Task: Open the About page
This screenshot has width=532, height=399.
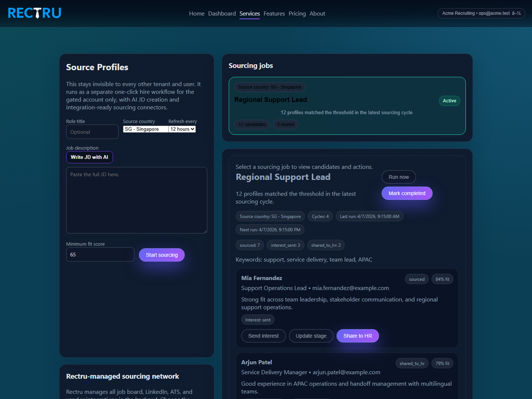Action: [x=317, y=13]
